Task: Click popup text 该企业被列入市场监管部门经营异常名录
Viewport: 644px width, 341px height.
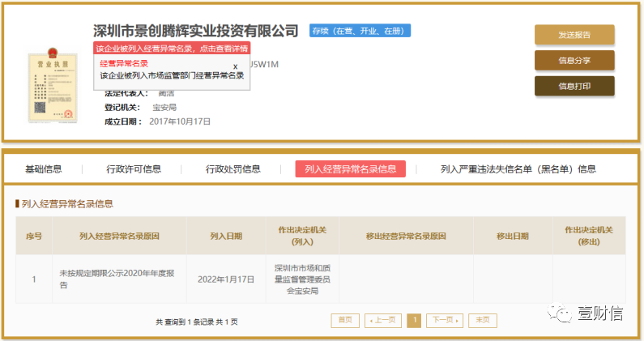Action: click(x=172, y=75)
